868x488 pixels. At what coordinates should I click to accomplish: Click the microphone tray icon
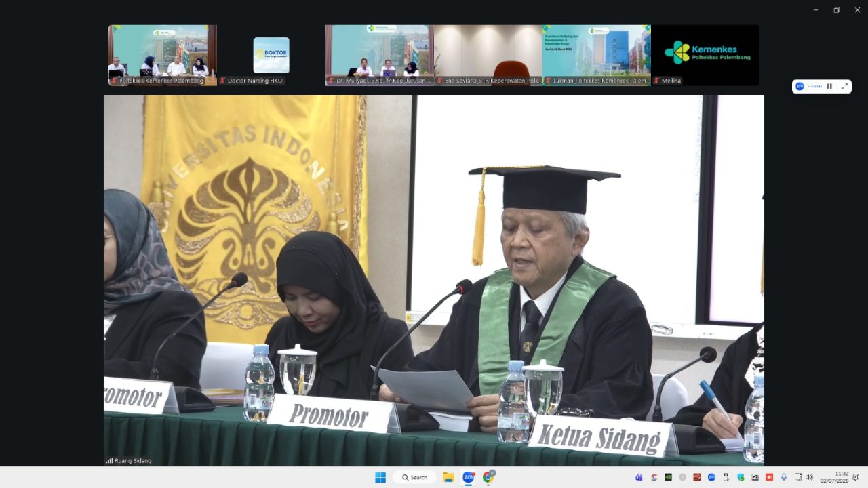coord(784,477)
